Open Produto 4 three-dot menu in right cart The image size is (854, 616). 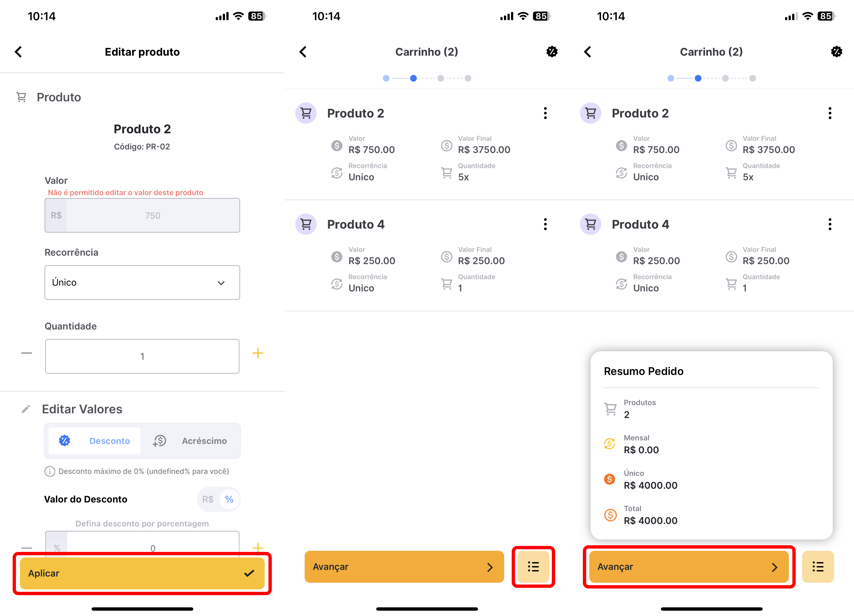pos(830,224)
